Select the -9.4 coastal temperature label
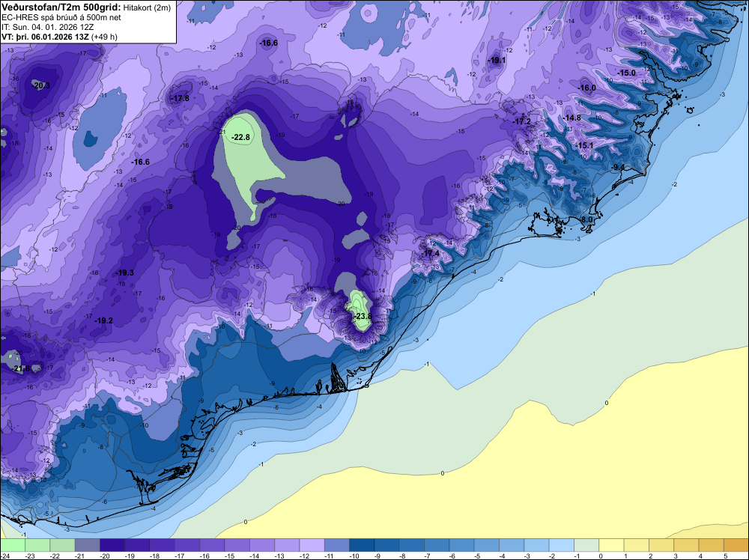Screen dimensions: 749x560 (x=618, y=167)
